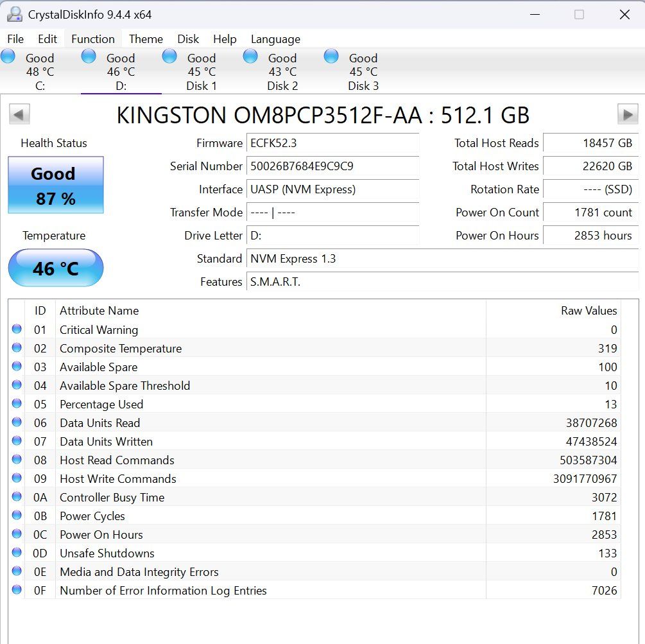
Task: Click status dot of Host Read Commands row
Action: [17, 459]
